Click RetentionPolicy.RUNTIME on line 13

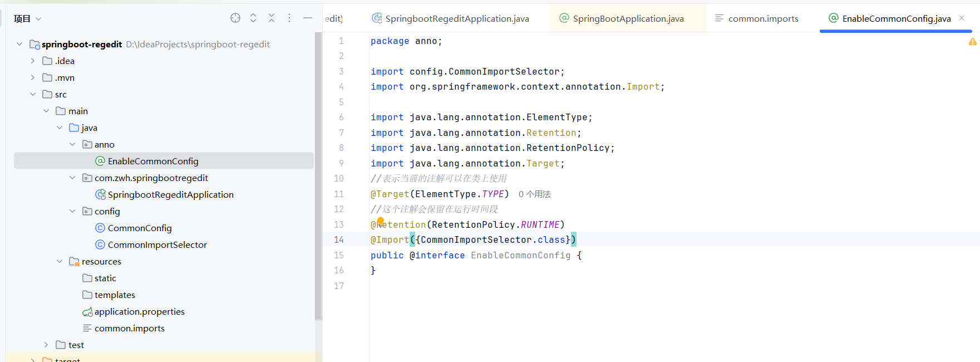[495, 224]
